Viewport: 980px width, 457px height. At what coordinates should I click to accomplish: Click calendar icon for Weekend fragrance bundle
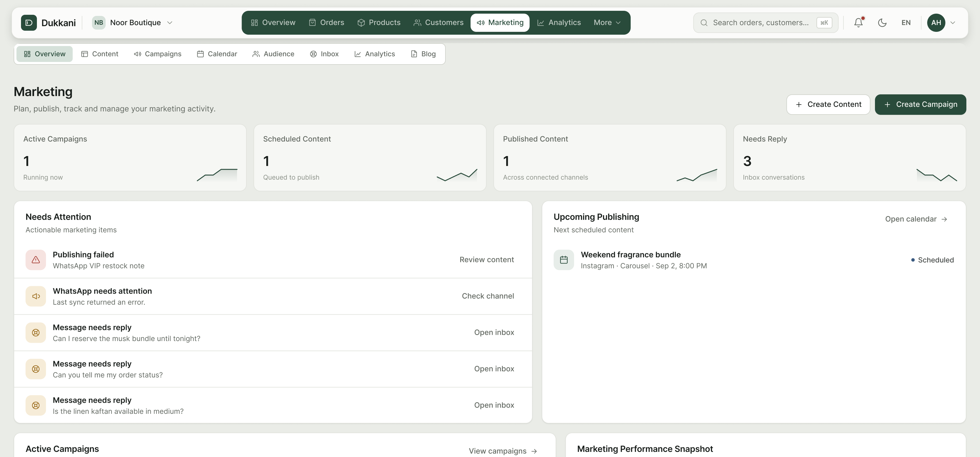coord(564,260)
